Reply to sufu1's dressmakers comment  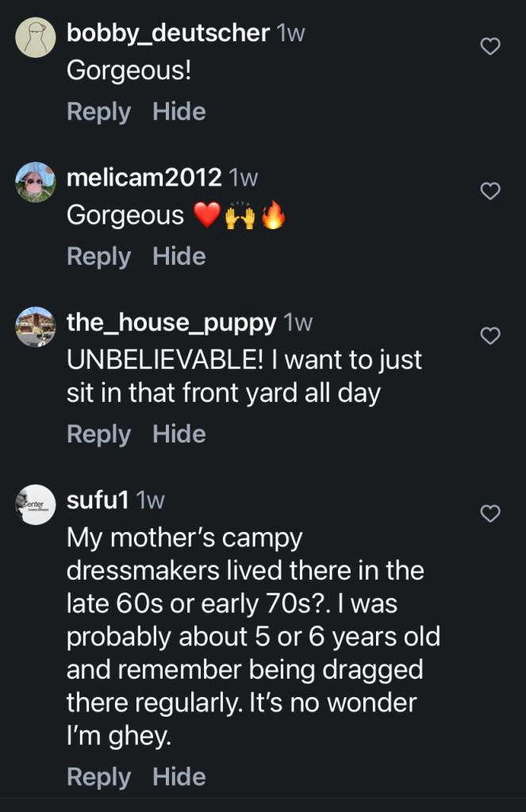pos(98,777)
